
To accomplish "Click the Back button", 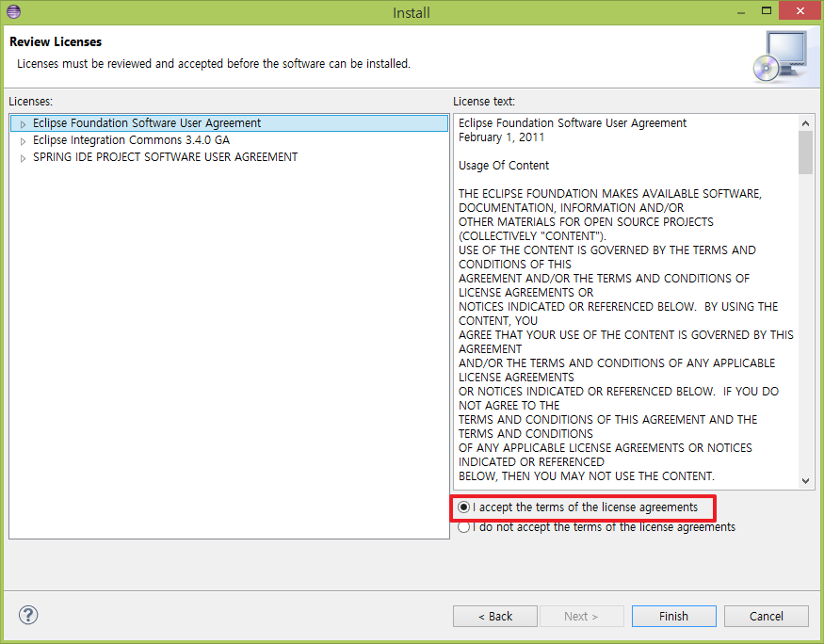I will 495,616.
